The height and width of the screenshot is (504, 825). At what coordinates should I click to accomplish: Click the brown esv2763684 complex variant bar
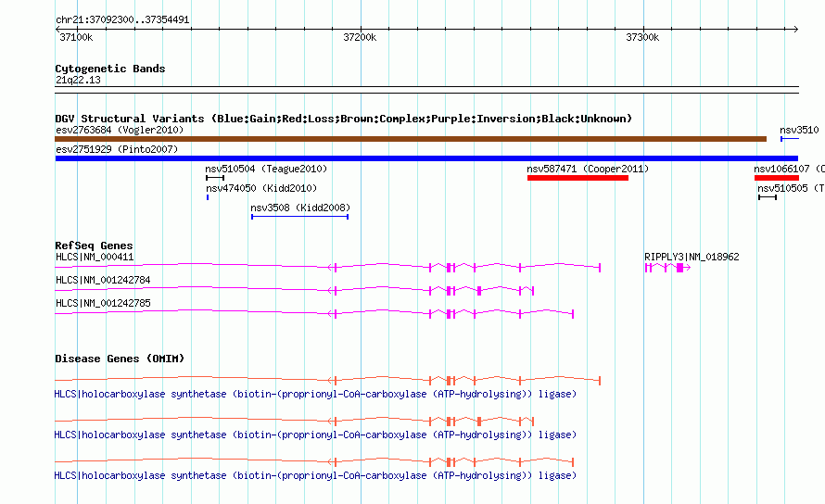(411, 139)
